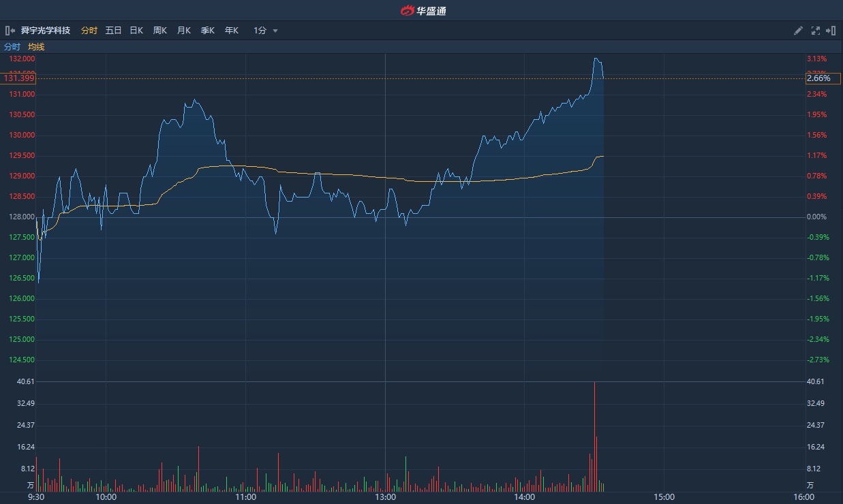Screen dimensions: 843x504
Task: Click the 华盛通 logo in title bar
Action: coord(423,10)
